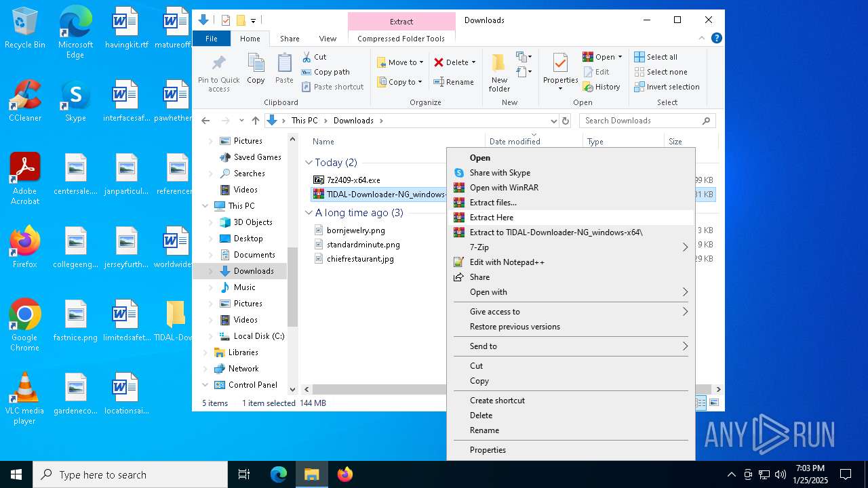Click Copy path in ribbon
The image size is (868, 488).
326,72
